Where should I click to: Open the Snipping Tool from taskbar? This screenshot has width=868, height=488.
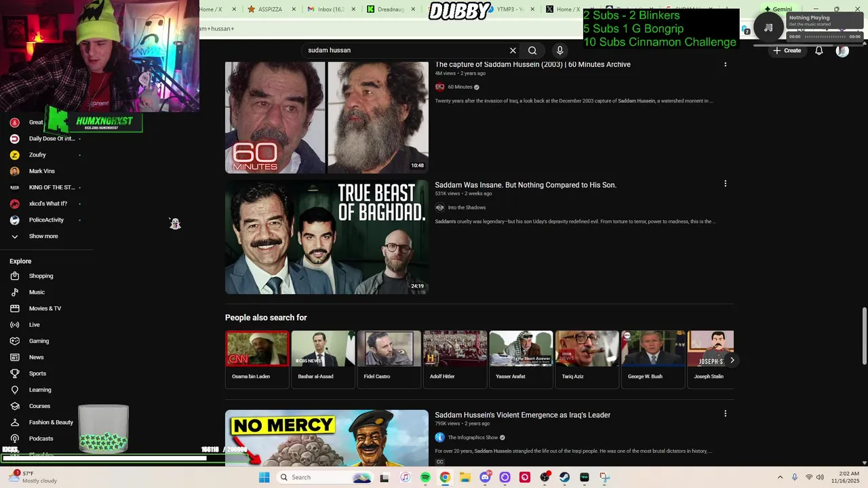click(x=604, y=477)
